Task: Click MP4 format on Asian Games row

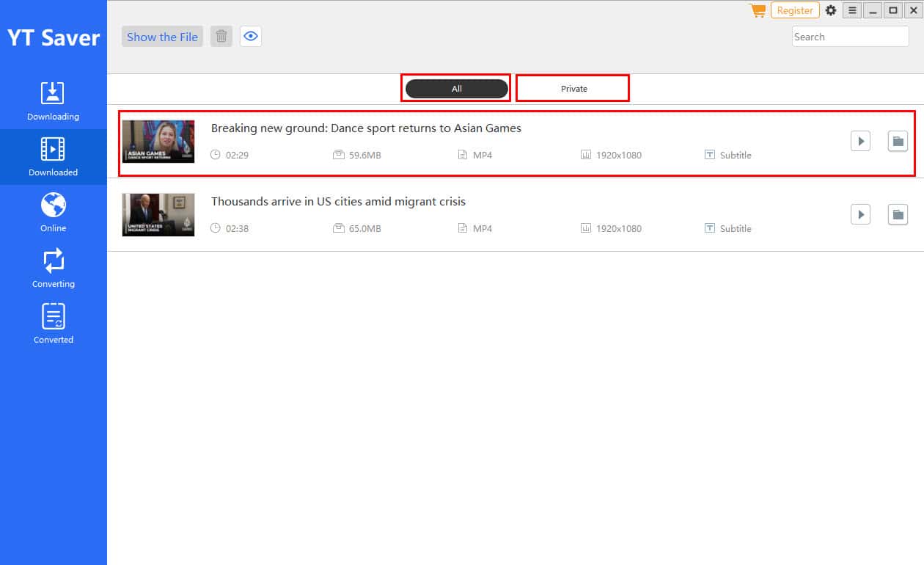Action: (x=483, y=156)
